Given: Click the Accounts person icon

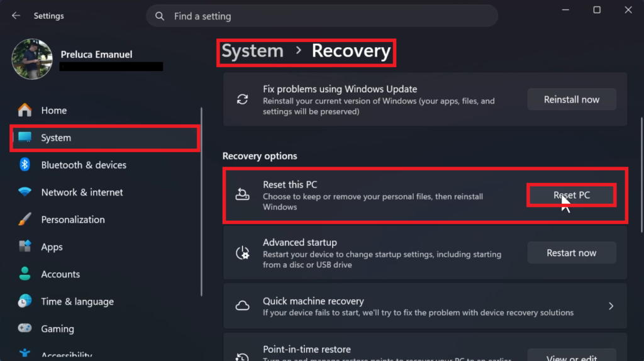Looking at the screenshot, I should click(x=25, y=274).
